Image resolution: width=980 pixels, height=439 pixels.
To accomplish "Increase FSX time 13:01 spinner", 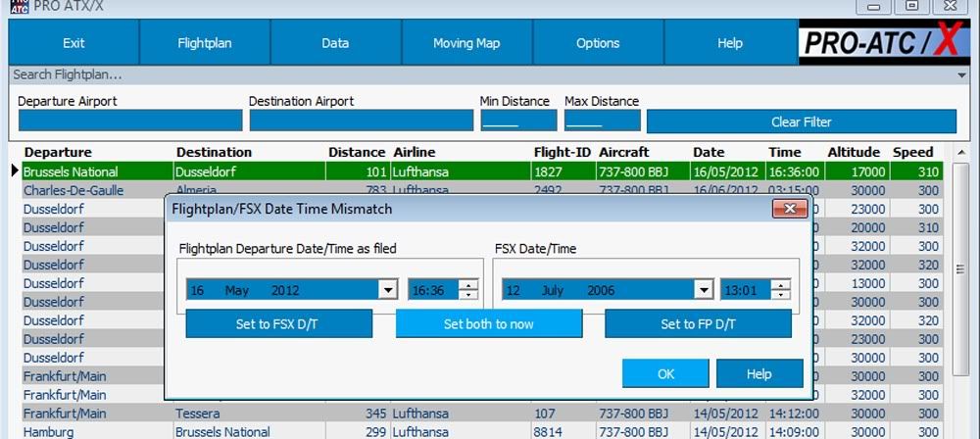I will pos(780,284).
